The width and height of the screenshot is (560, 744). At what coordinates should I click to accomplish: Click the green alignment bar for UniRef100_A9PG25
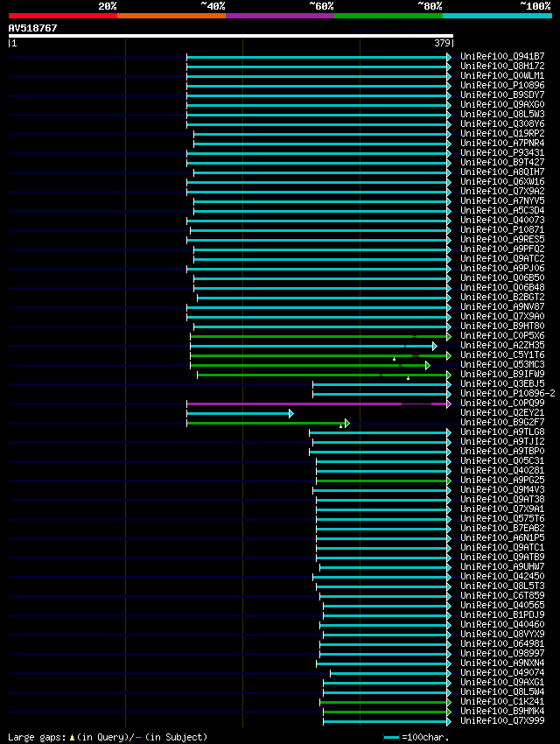[381, 481]
